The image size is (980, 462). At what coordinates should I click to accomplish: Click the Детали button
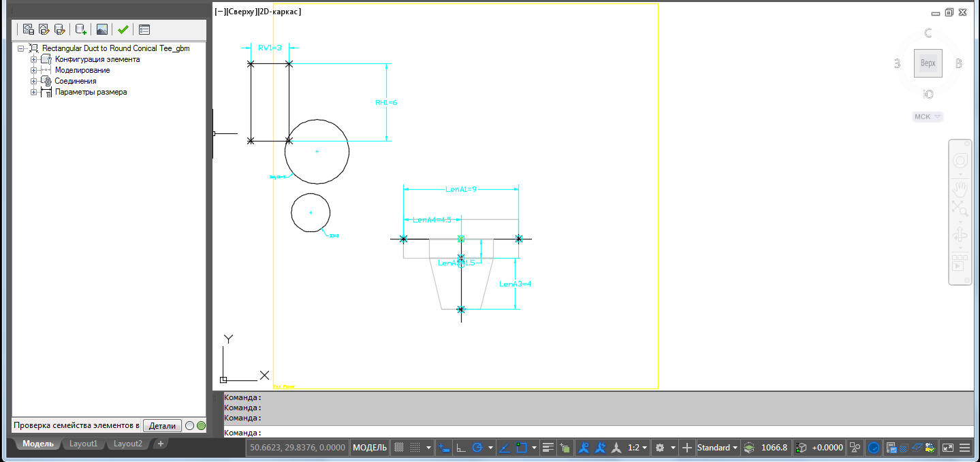click(x=163, y=425)
